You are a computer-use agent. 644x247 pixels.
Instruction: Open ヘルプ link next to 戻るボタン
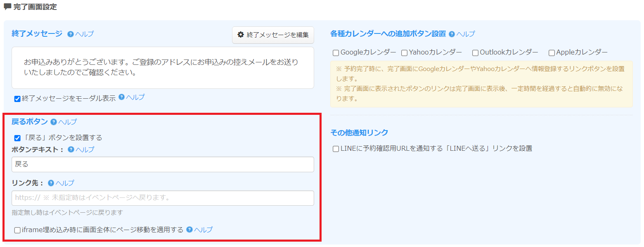point(68,122)
